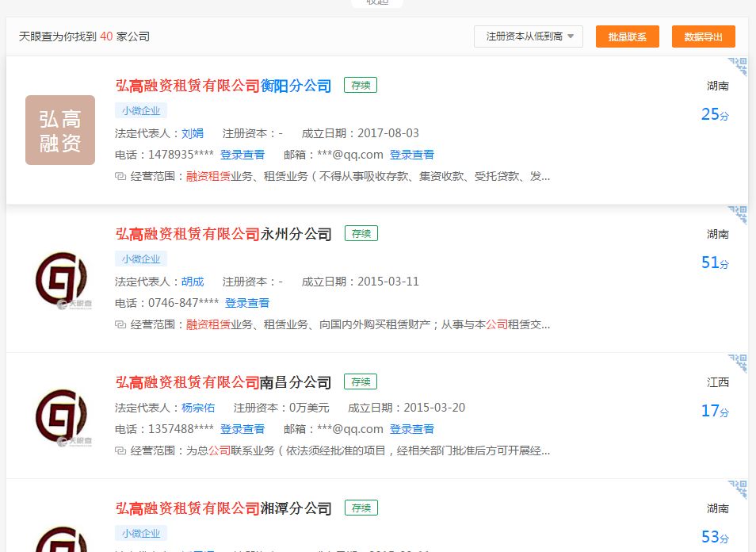Click the 17分 score of 南昌分公司

pos(715,411)
